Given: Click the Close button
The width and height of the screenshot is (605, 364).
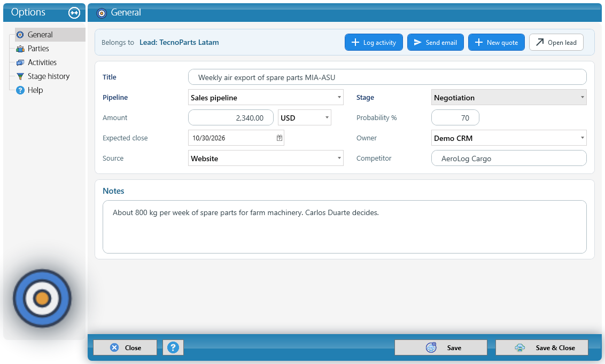Looking at the screenshot, I should (125, 347).
